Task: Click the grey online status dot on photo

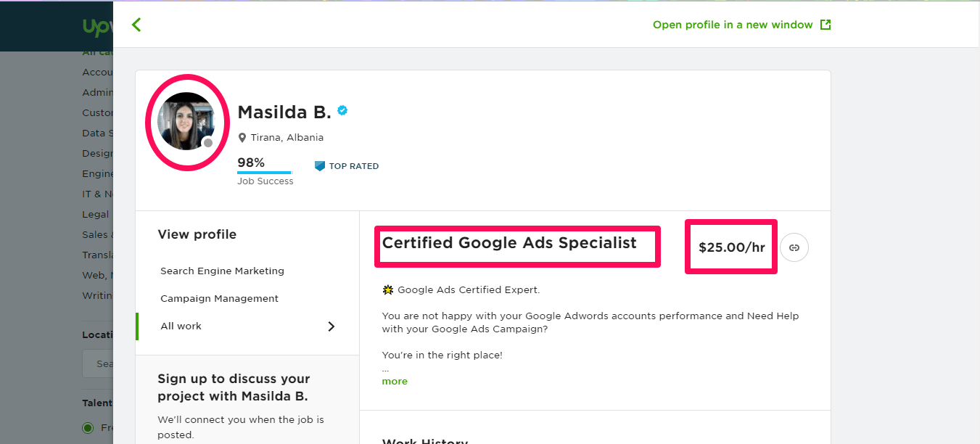Action: click(x=208, y=143)
